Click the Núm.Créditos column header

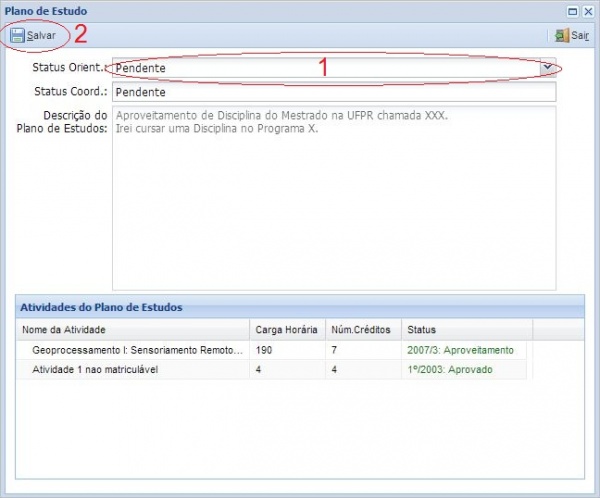[362, 330]
